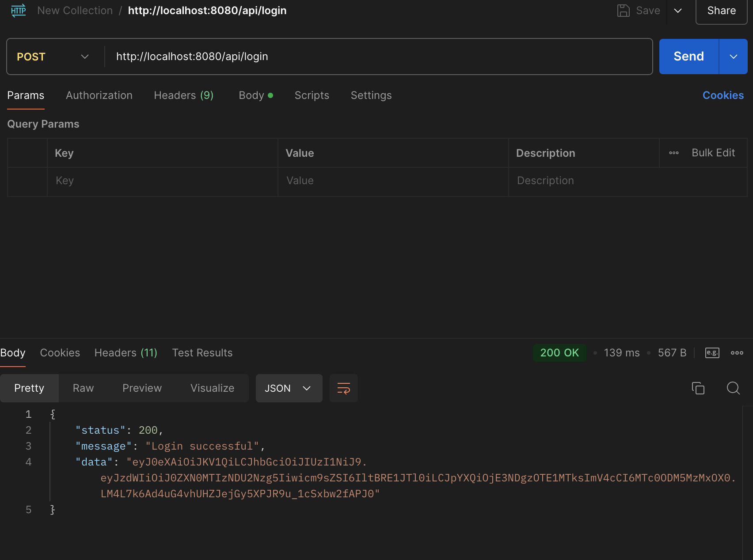Open New Collection breadcrumb link

click(x=75, y=11)
